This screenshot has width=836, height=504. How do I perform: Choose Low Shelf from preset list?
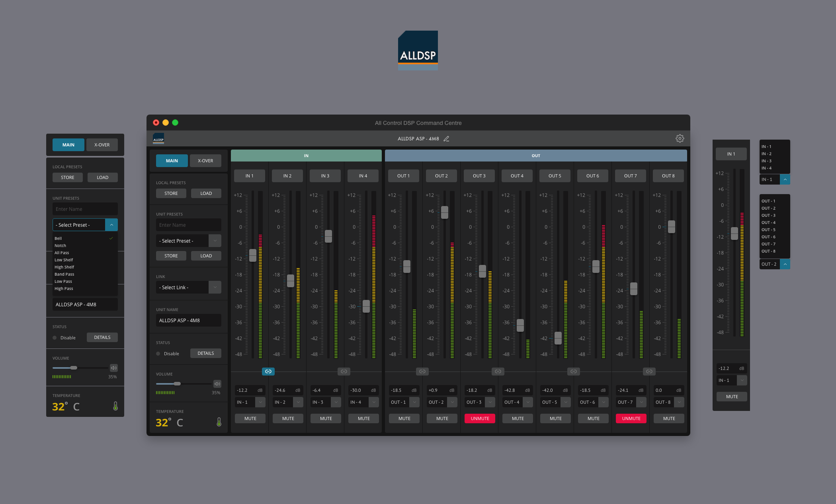coord(64,260)
